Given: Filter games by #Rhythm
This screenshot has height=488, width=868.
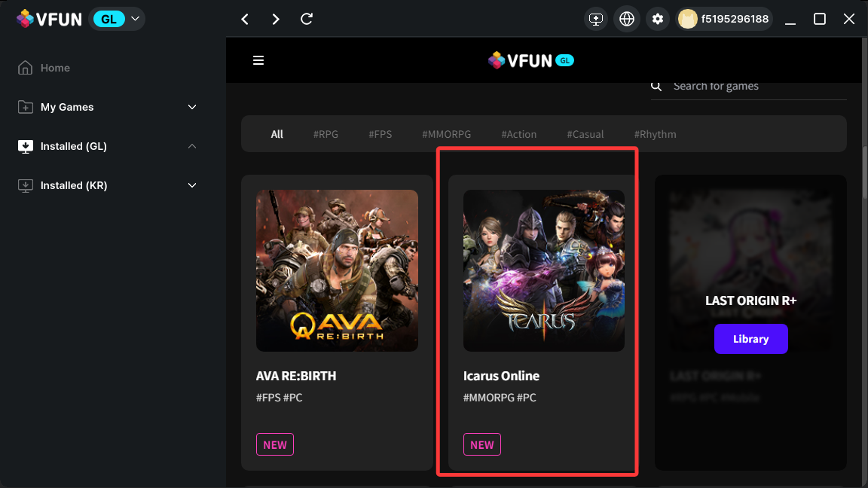Looking at the screenshot, I should (655, 134).
